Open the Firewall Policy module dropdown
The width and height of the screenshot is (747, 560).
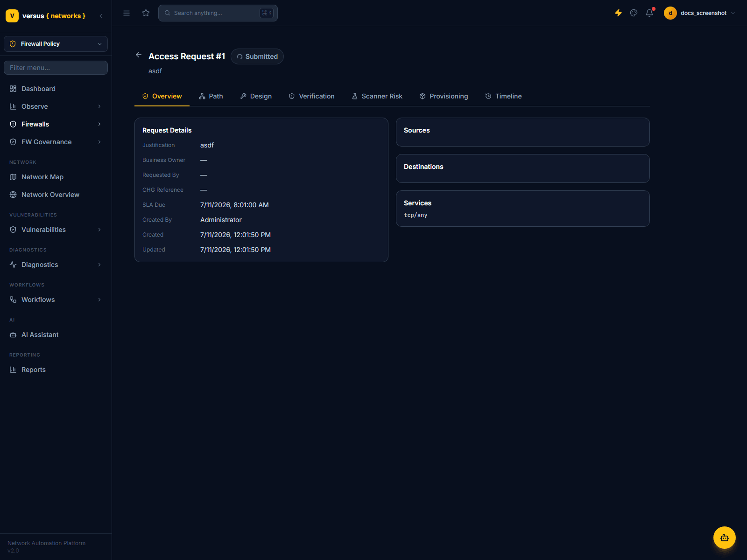point(56,44)
